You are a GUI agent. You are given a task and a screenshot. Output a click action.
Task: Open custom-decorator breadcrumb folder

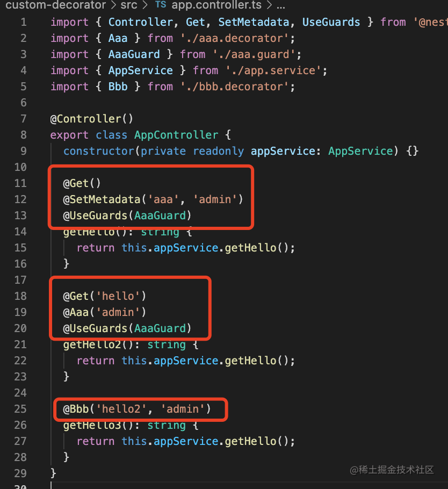tap(56, 5)
